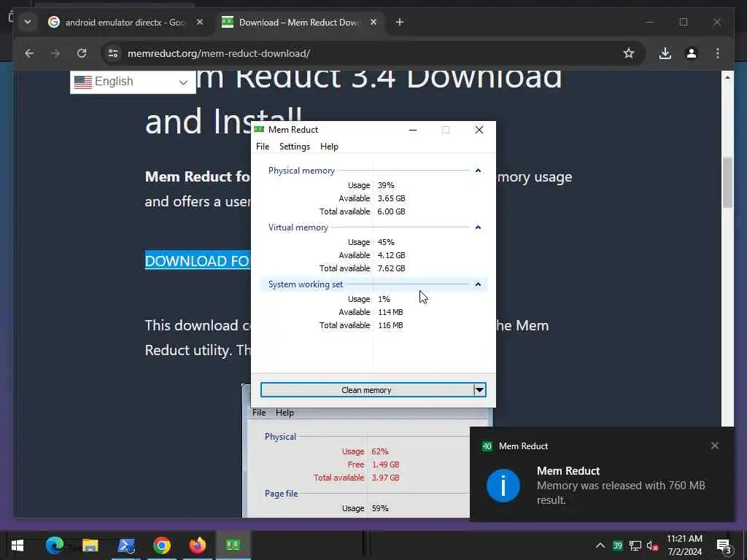The height and width of the screenshot is (560, 747).
Task: Reload the memreduct.org page
Action: (82, 53)
